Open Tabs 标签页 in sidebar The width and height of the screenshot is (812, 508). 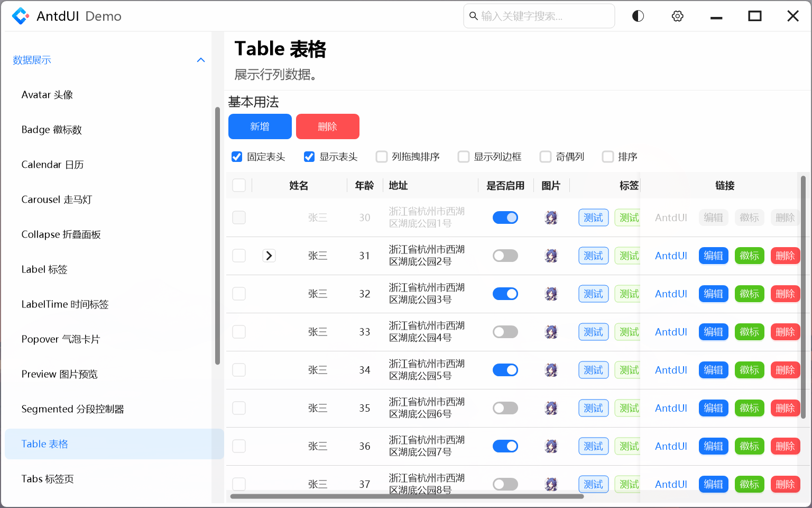48,479
